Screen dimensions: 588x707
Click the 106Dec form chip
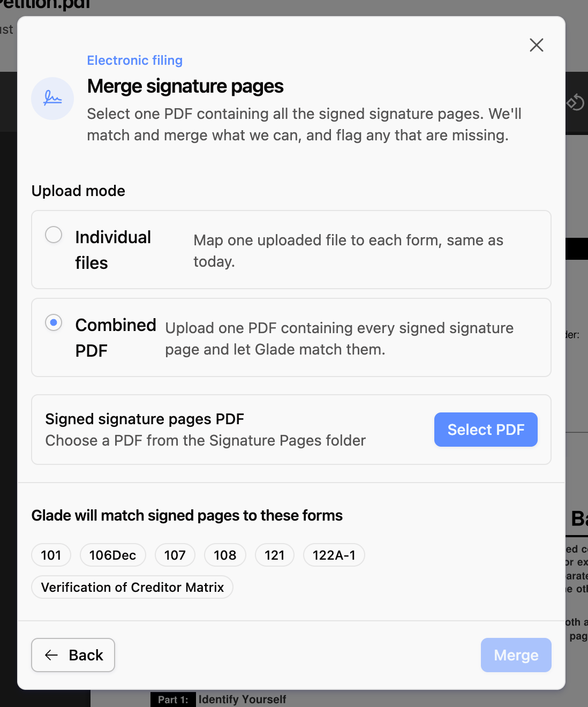point(113,555)
